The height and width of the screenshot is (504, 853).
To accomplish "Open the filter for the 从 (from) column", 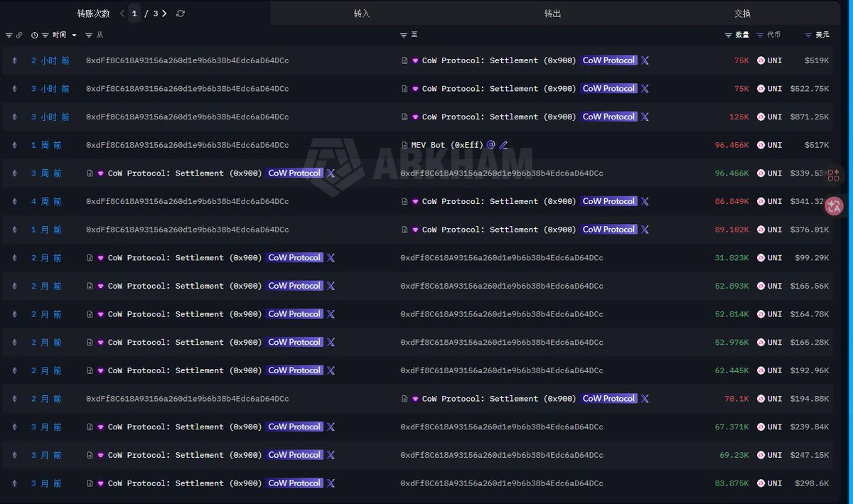I will (89, 35).
